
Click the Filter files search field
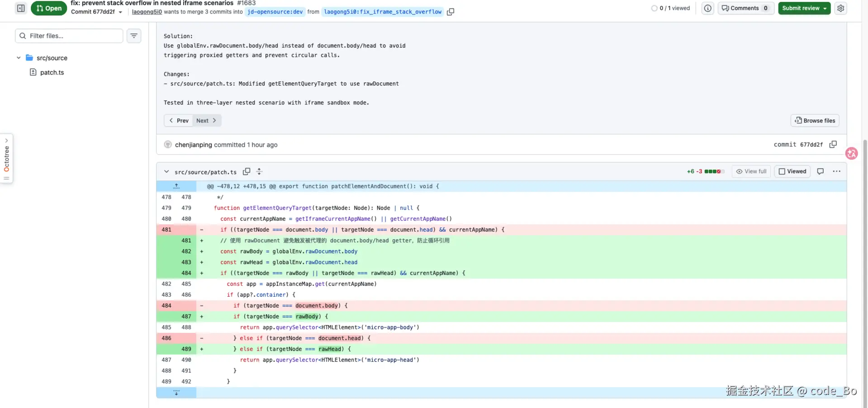pos(72,36)
